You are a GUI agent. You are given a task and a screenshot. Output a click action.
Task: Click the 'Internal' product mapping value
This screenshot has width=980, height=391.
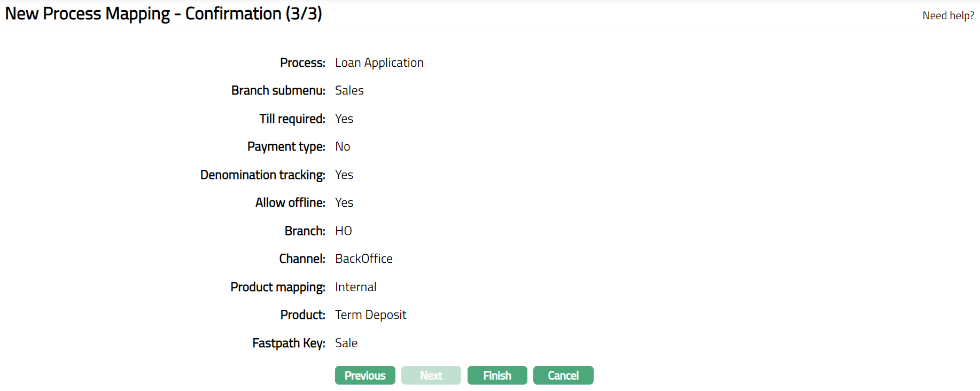click(355, 287)
